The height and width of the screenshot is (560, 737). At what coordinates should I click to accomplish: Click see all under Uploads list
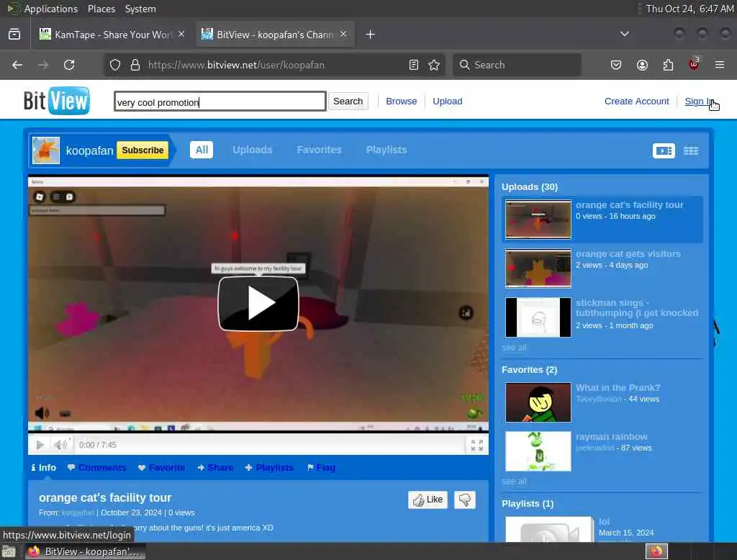[514, 348]
